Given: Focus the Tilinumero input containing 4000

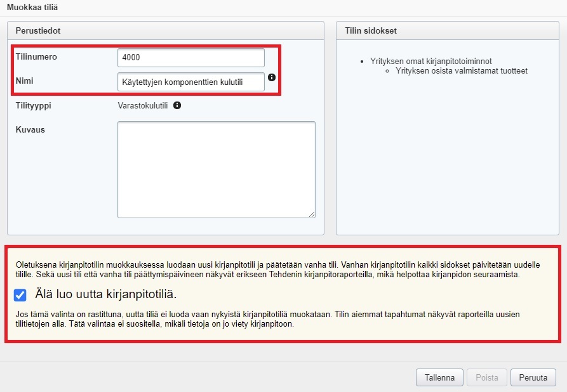Looking at the screenshot, I should tap(190, 58).
